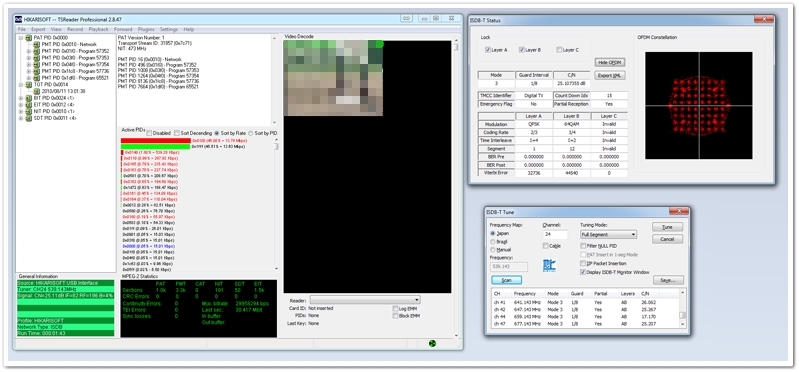Open the Tuning Mode dropdown
The image size is (799, 372).
[x=608, y=234]
